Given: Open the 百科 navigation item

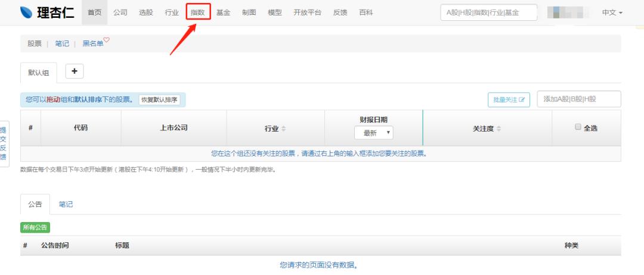Looking at the screenshot, I should (x=366, y=12).
